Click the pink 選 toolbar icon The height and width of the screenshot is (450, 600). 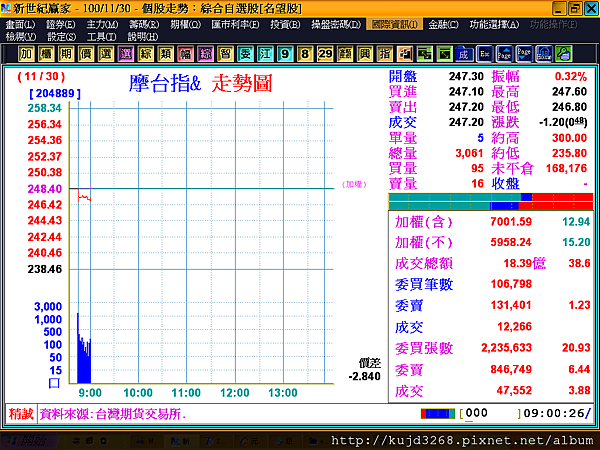126,54
